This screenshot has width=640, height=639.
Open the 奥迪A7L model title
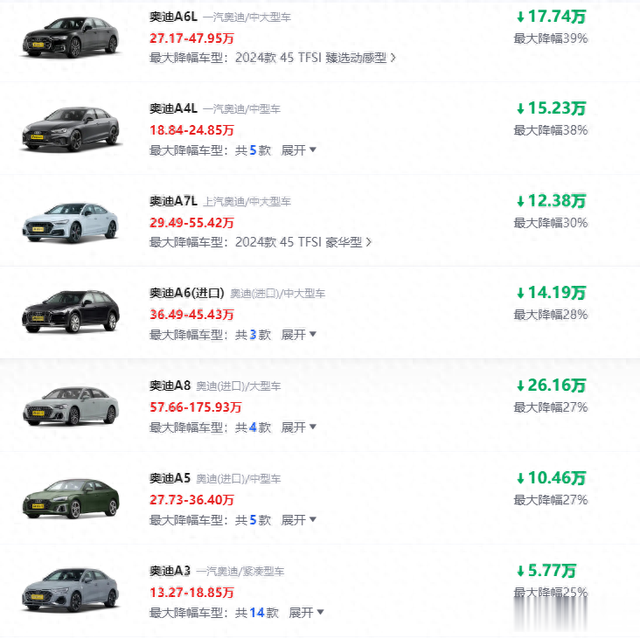[173, 201]
